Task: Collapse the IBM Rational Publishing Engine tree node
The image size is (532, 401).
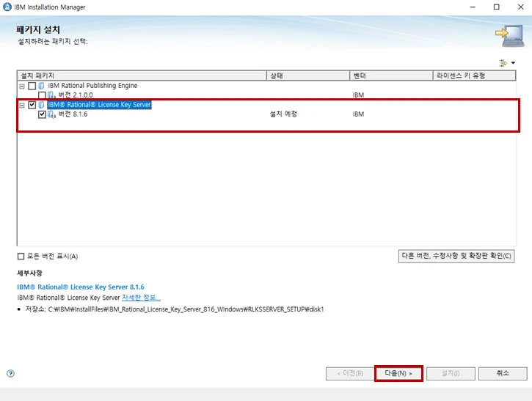Action: tap(22, 86)
